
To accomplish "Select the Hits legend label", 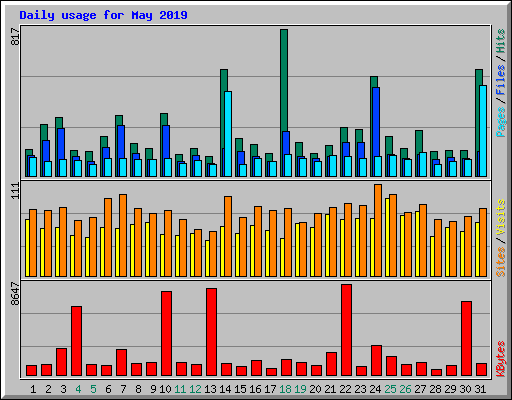I will 501,41.
